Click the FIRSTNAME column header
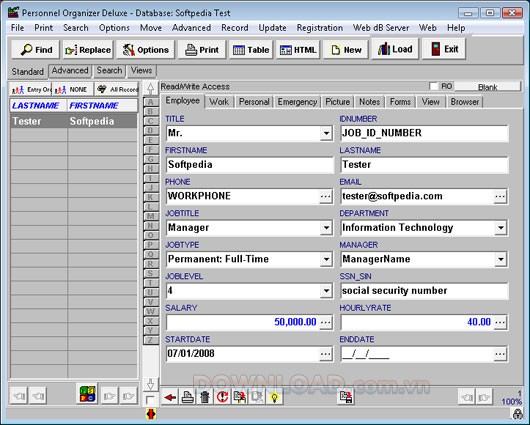 102,105
